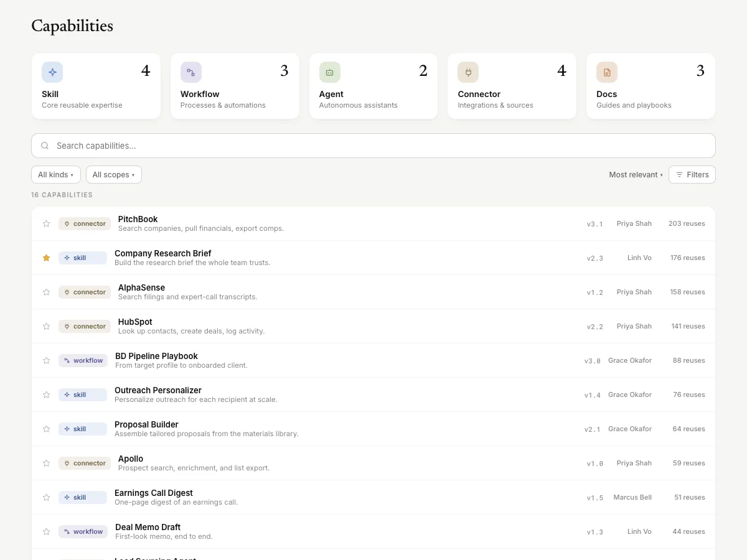The height and width of the screenshot is (560, 747).
Task: Click the skill tag on Company Research Brief
Action: [x=83, y=258]
